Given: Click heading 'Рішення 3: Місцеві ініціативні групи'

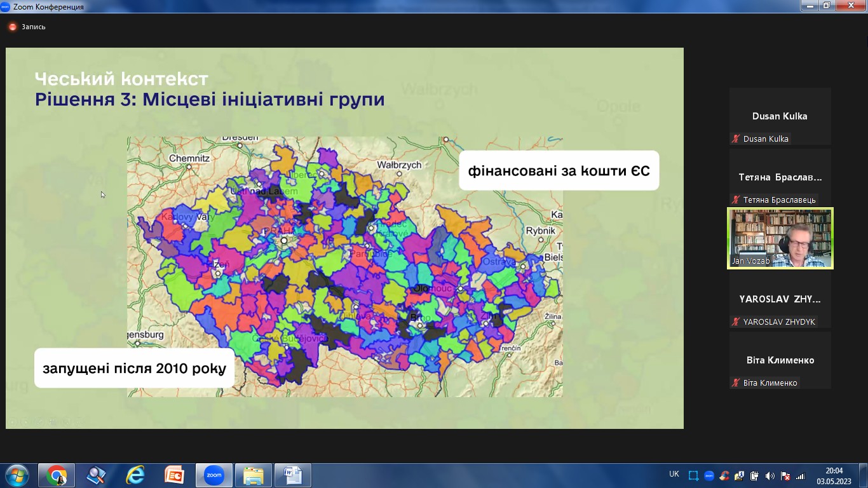Looking at the screenshot, I should 210,100.
